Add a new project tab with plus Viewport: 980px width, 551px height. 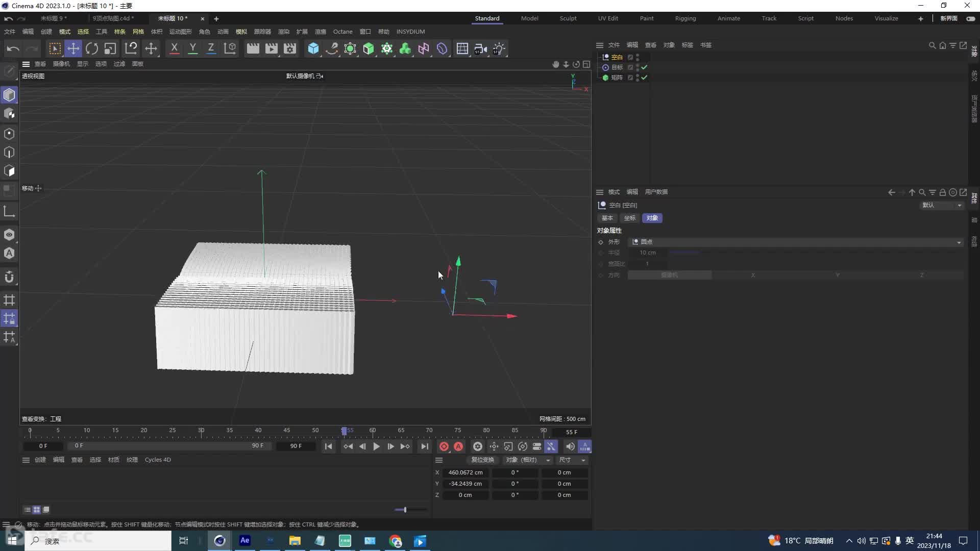click(x=216, y=19)
